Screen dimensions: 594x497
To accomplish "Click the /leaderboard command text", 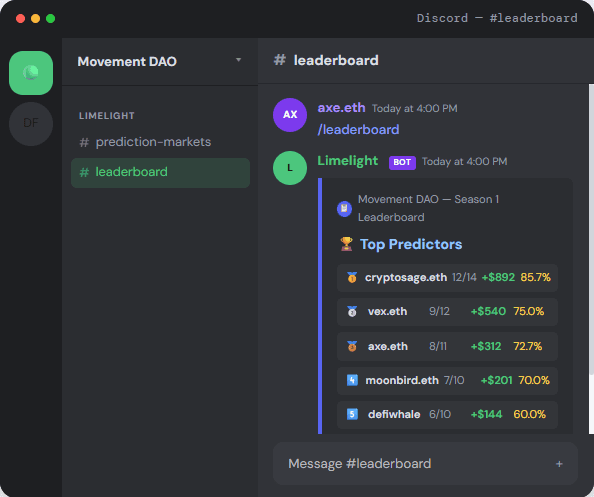I will click(x=358, y=130).
